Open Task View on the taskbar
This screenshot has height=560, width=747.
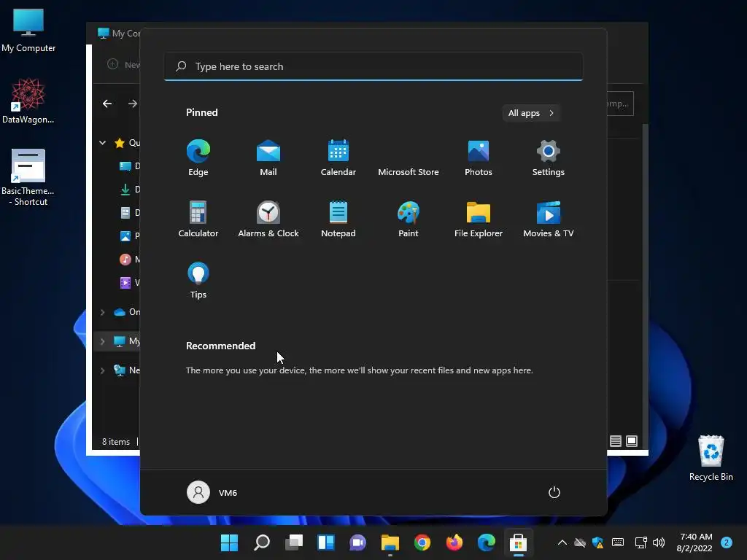[x=294, y=542]
